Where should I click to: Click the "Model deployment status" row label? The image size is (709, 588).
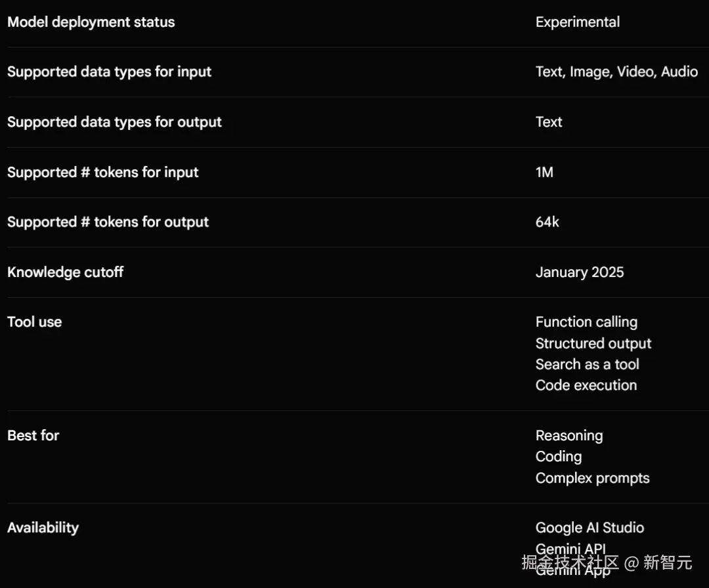(91, 22)
